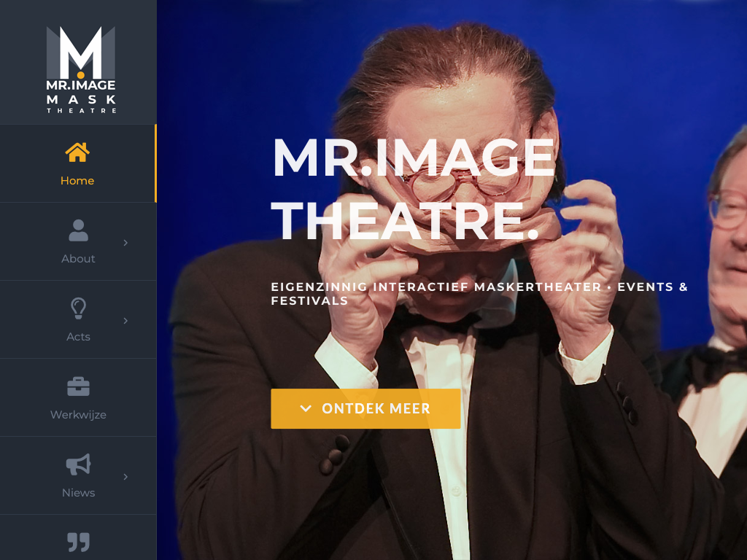This screenshot has width=747, height=560.
Task: Navigate to Werkwijze menu label
Action: coord(78,415)
